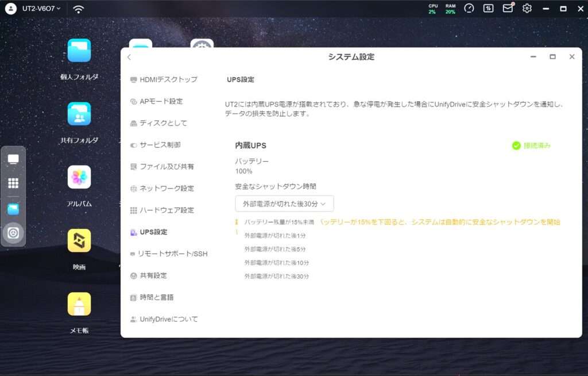The height and width of the screenshot is (376, 588).
Task: Launch the アルバム photo app
Action: click(x=79, y=177)
